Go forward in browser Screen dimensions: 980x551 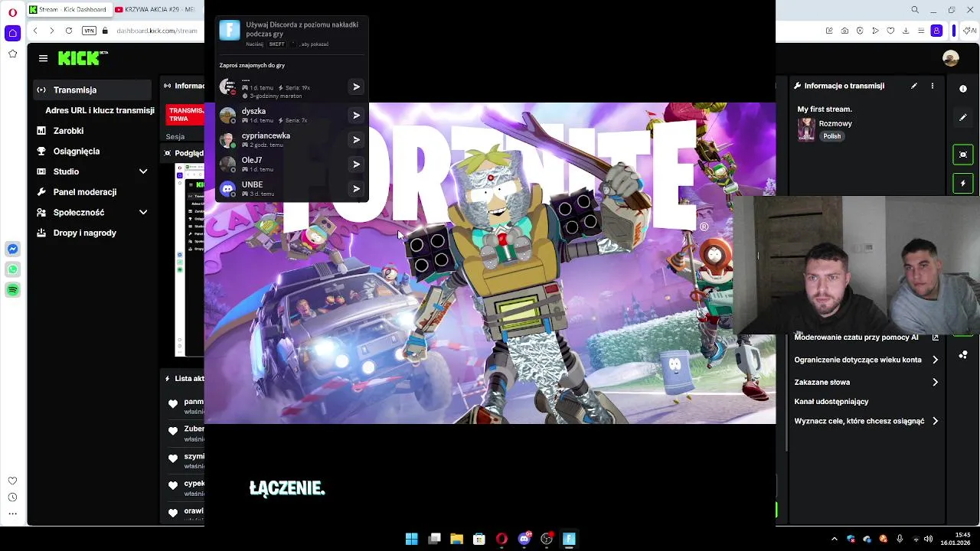[52, 31]
